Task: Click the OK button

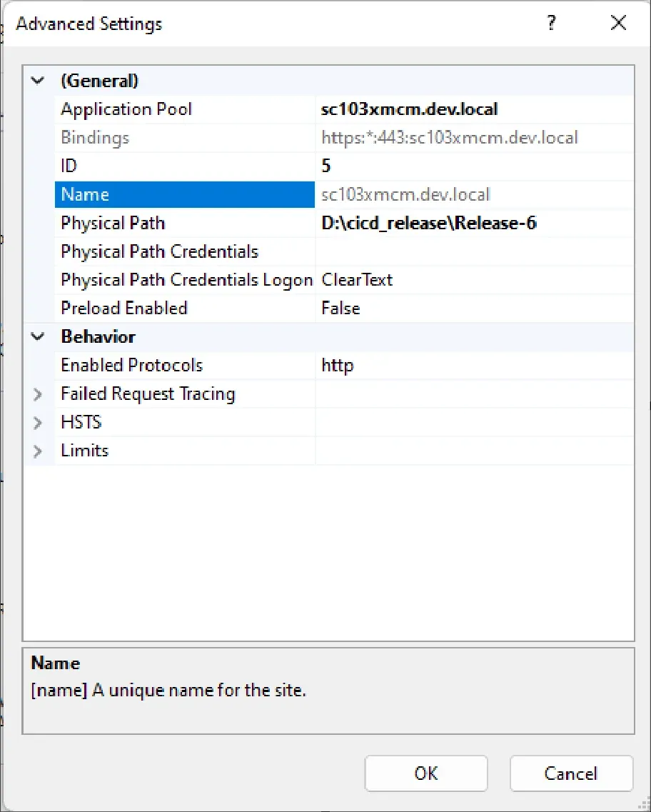Action: coord(426,773)
